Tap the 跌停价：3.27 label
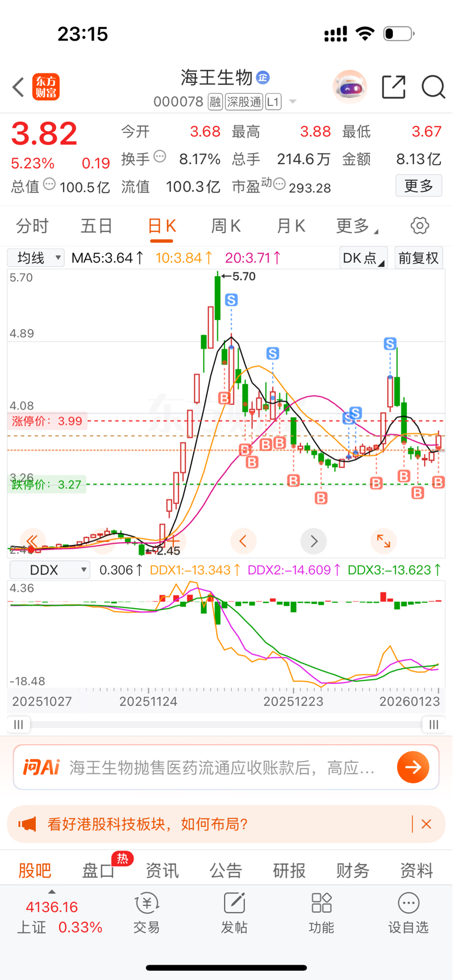This screenshot has height=980, width=453. click(47, 484)
